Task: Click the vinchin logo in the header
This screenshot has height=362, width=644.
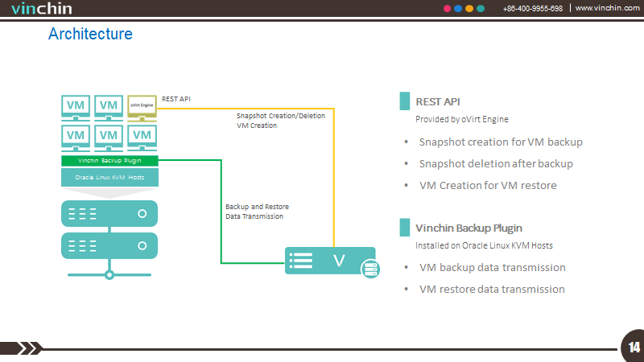Action: 42,8
